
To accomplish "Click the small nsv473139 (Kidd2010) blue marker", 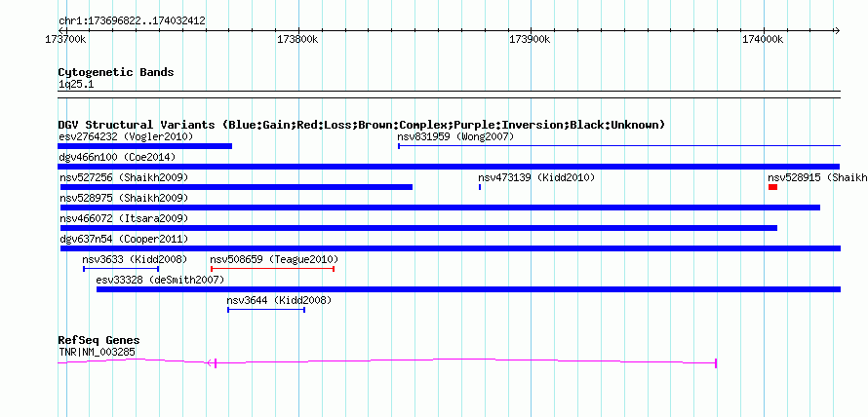I will 480,187.
